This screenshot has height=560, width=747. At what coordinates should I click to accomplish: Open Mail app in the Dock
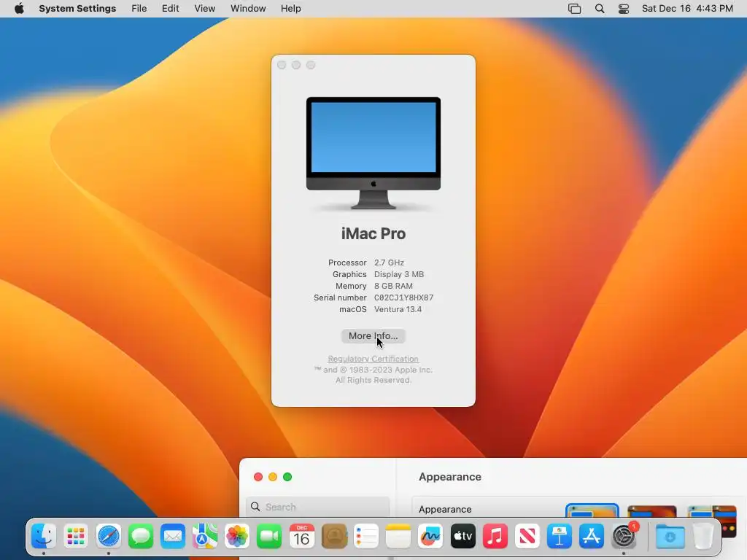pyautogui.click(x=172, y=536)
